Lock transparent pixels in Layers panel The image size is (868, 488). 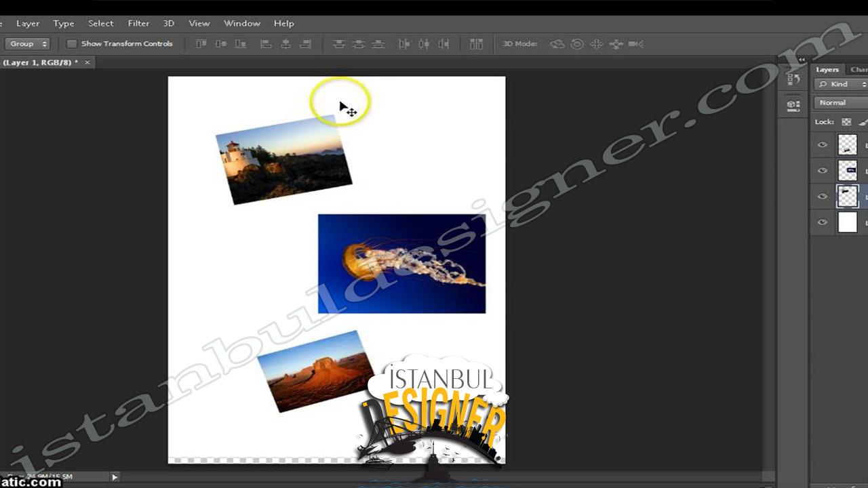click(x=846, y=122)
